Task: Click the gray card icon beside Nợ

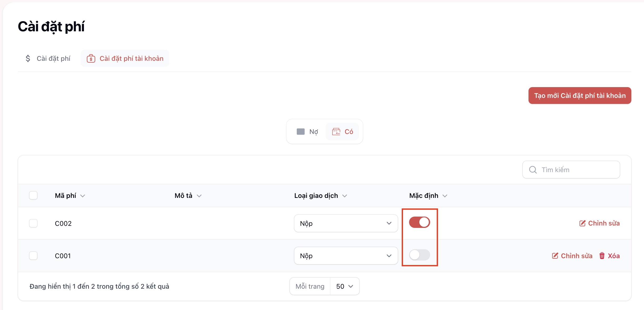Action: click(300, 132)
